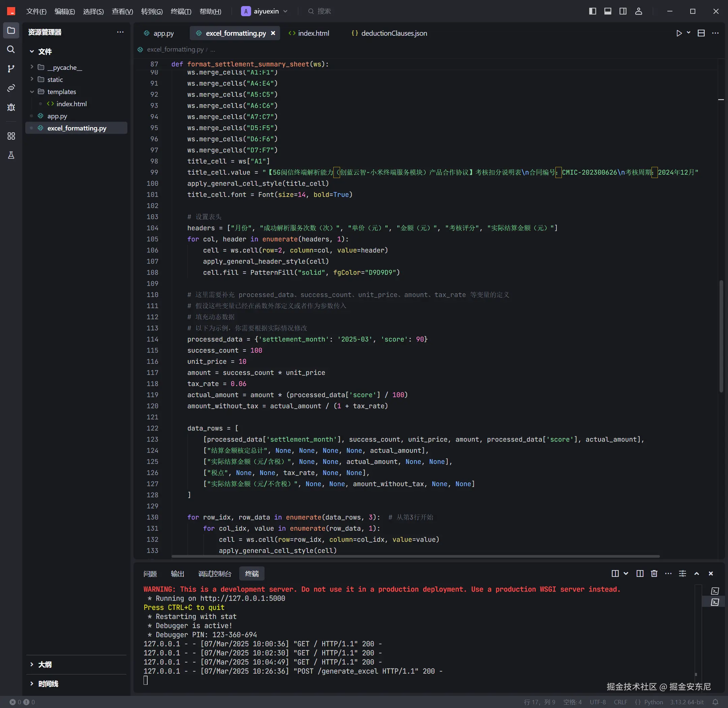Screen dimensions: 728x708
Task: Toggle the bottom panel layout button
Action: click(x=608, y=11)
